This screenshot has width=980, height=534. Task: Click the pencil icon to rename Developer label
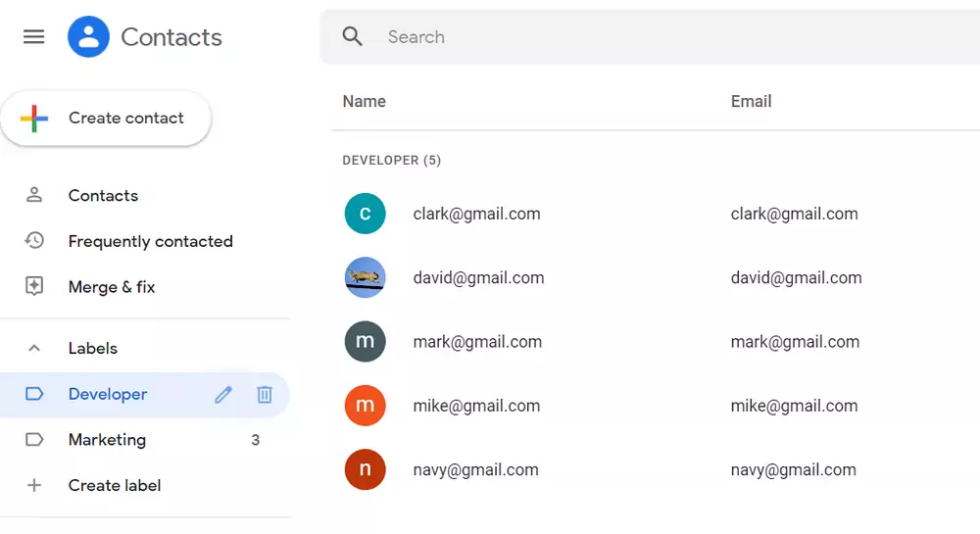(x=223, y=395)
